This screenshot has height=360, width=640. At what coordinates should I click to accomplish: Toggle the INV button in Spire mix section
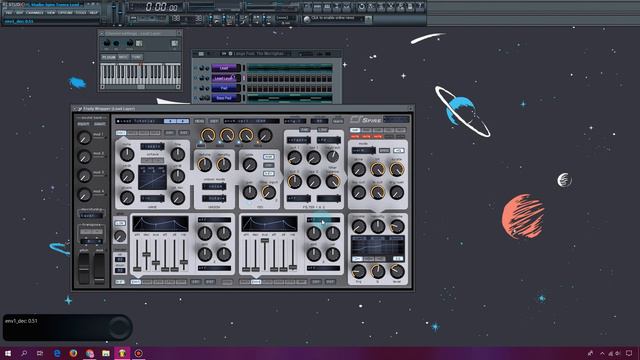pos(268,165)
